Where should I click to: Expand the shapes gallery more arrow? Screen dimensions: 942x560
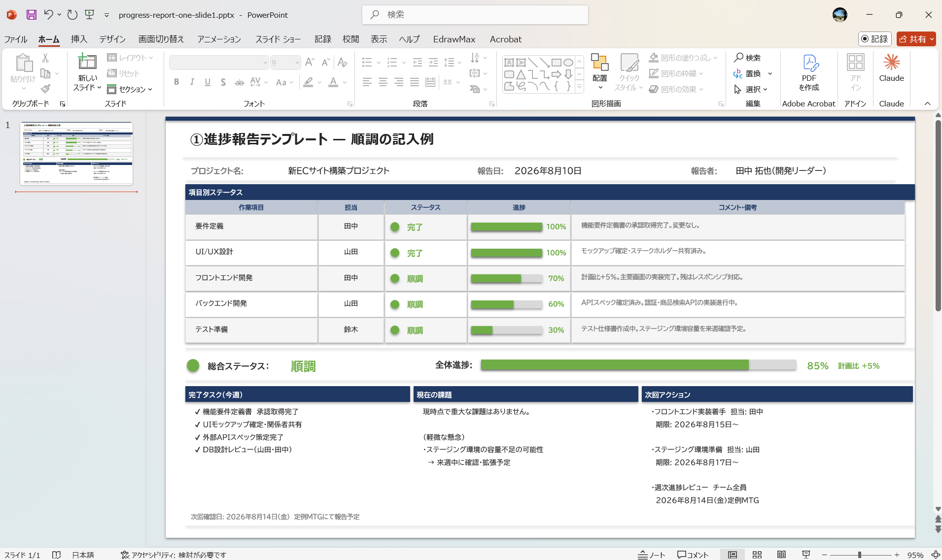[580, 87]
